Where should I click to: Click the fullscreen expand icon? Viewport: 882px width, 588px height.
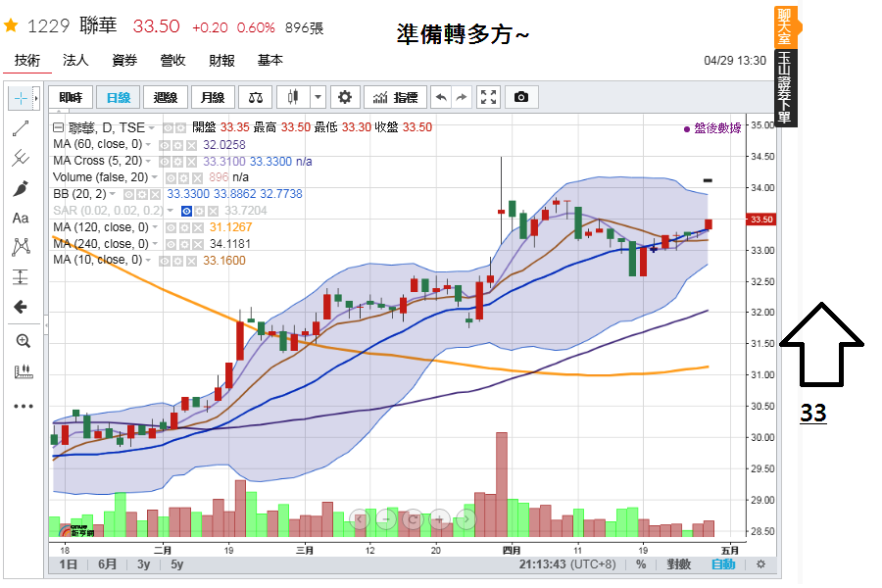click(488, 97)
